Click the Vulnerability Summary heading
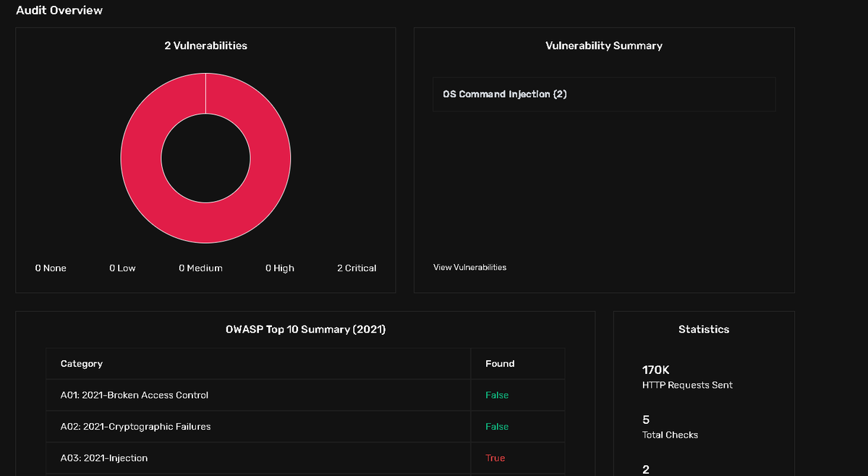 click(x=604, y=46)
